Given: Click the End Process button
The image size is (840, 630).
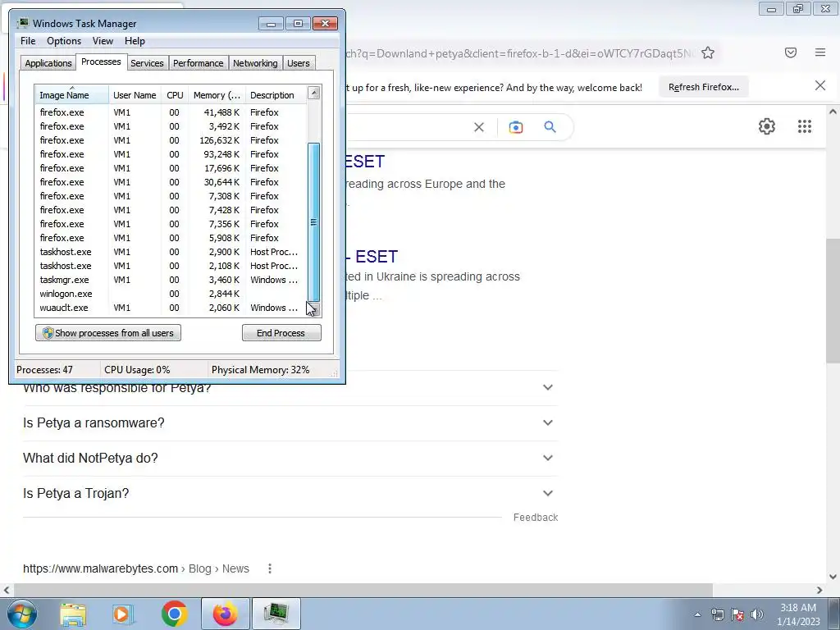Looking at the screenshot, I should pos(281,333).
